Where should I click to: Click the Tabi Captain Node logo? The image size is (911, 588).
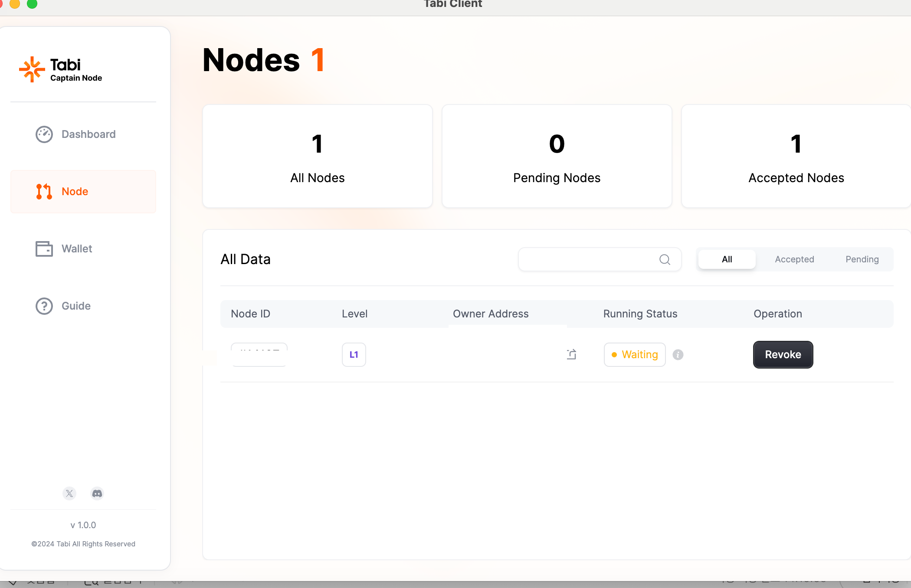61,69
